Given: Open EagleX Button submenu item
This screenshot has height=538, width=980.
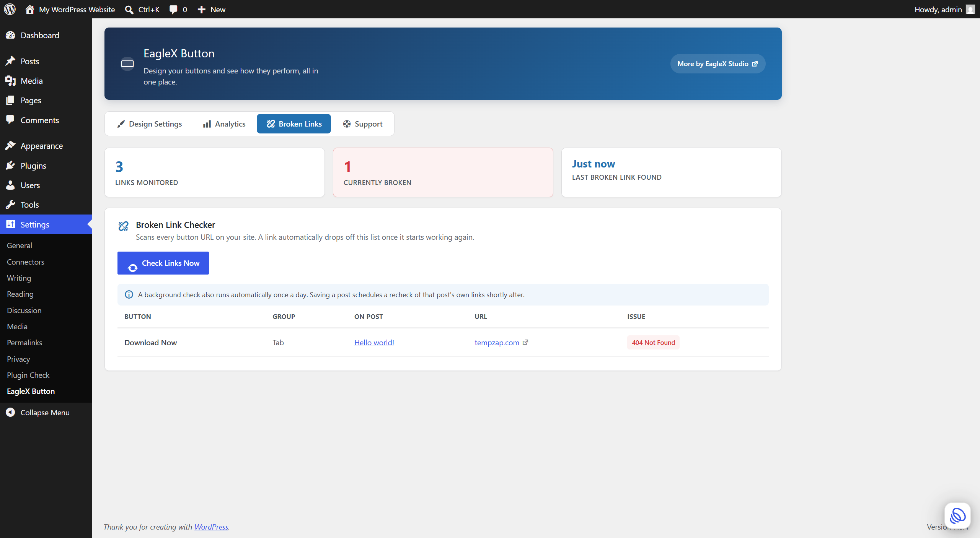Looking at the screenshot, I should point(31,391).
